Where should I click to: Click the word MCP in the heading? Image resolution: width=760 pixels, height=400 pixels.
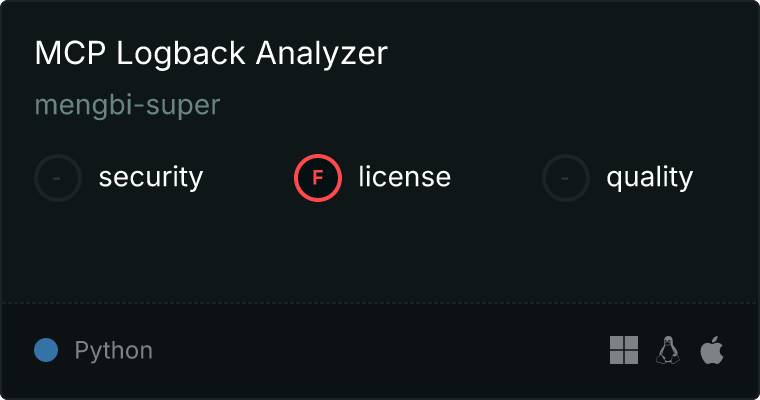tap(70, 53)
